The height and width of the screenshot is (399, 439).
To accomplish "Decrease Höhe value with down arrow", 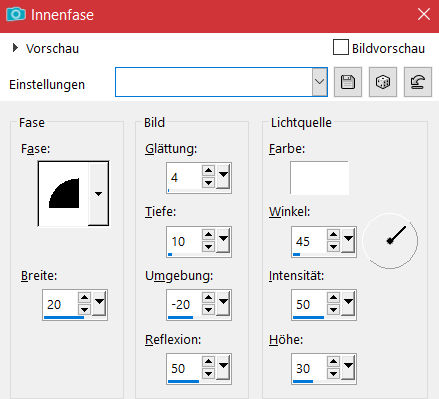I will pyautogui.click(x=333, y=374).
